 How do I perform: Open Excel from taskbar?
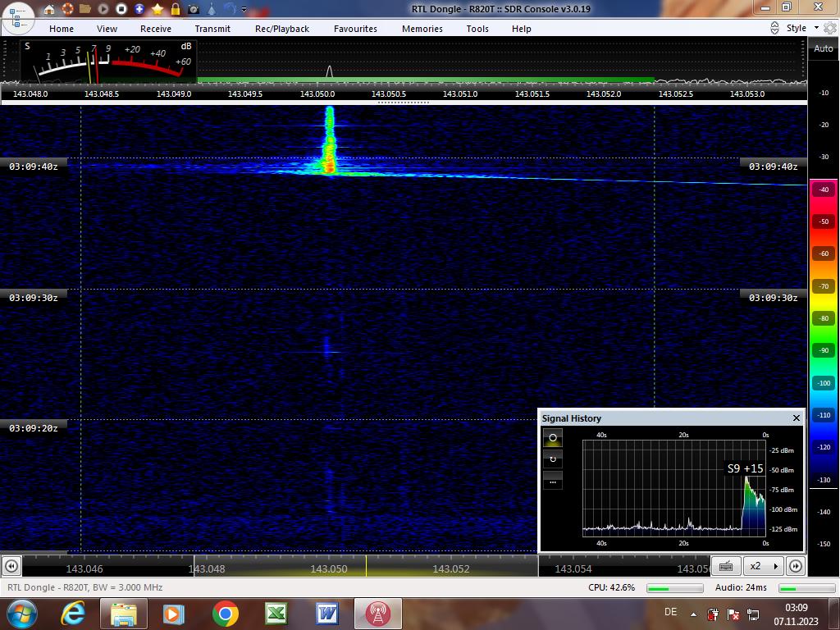click(x=276, y=614)
